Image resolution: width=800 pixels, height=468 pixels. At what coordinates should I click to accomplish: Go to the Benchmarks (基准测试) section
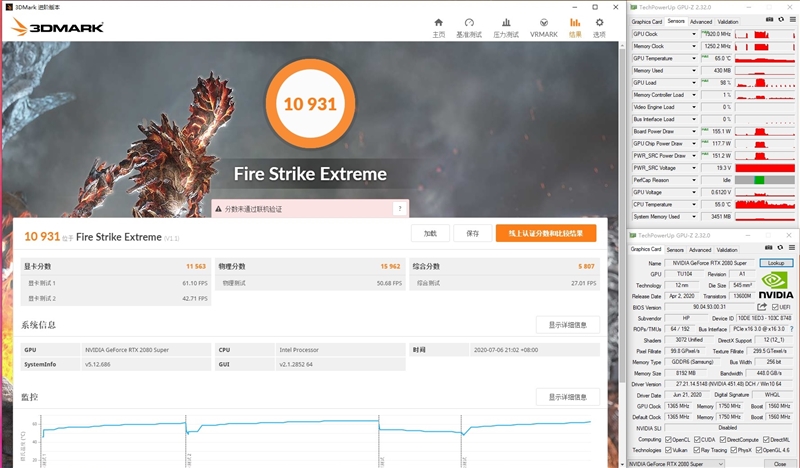coord(469,27)
